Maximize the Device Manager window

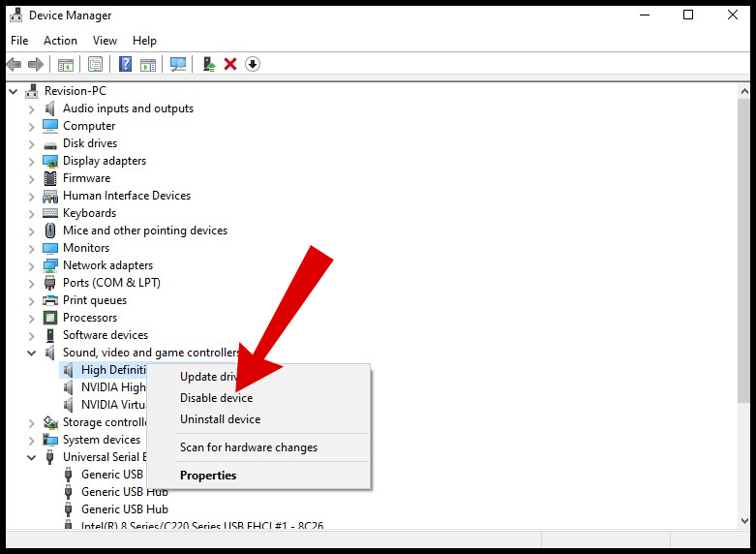pyautogui.click(x=688, y=15)
